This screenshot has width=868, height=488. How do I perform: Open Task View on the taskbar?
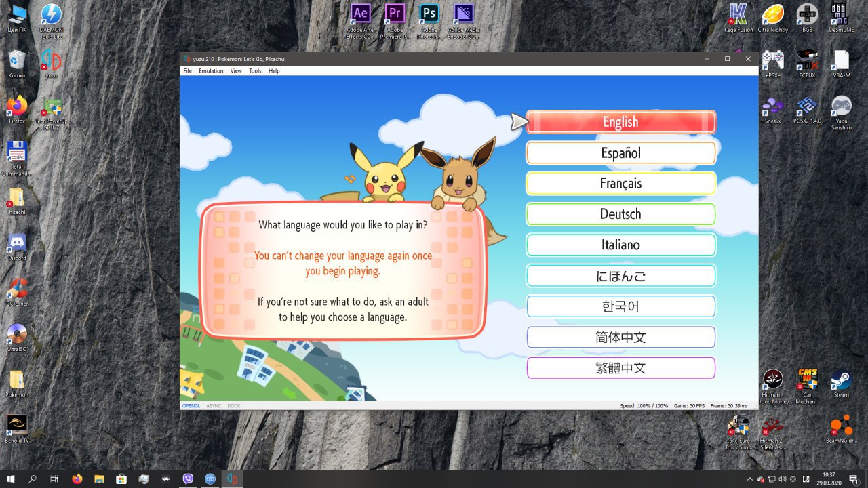point(54,479)
